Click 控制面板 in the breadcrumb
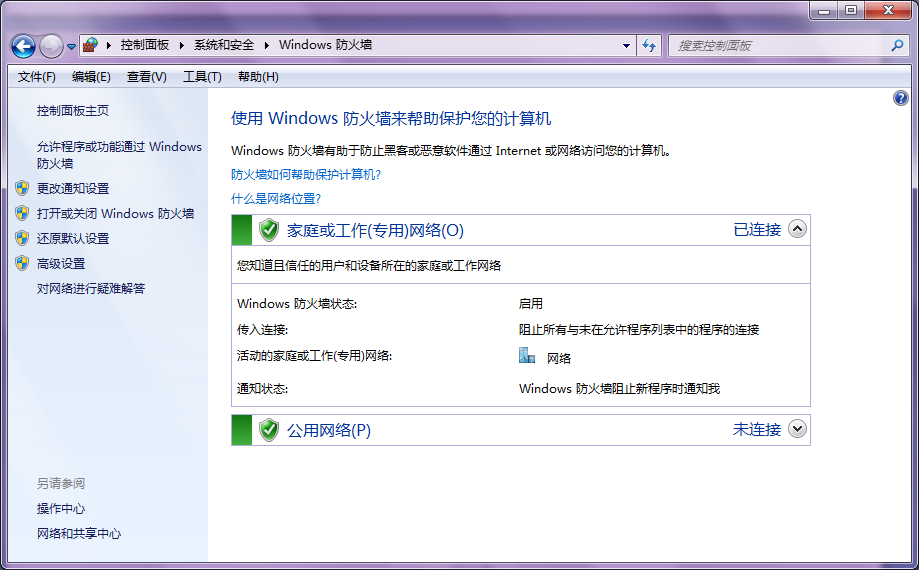The width and height of the screenshot is (919, 570). click(x=145, y=45)
